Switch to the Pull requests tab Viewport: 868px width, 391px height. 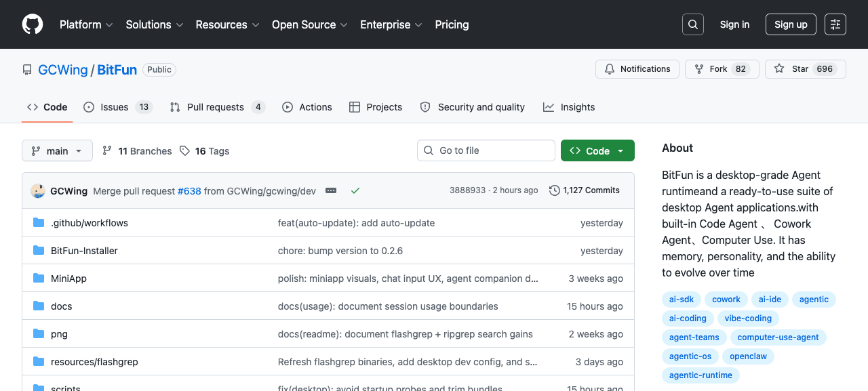tap(217, 107)
